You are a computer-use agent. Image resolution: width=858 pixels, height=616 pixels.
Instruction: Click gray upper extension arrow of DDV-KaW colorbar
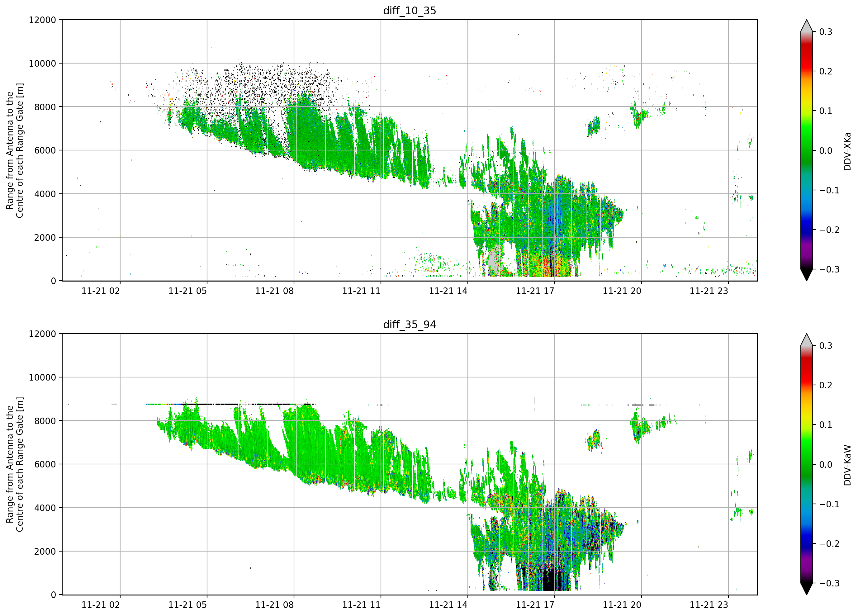807,340
